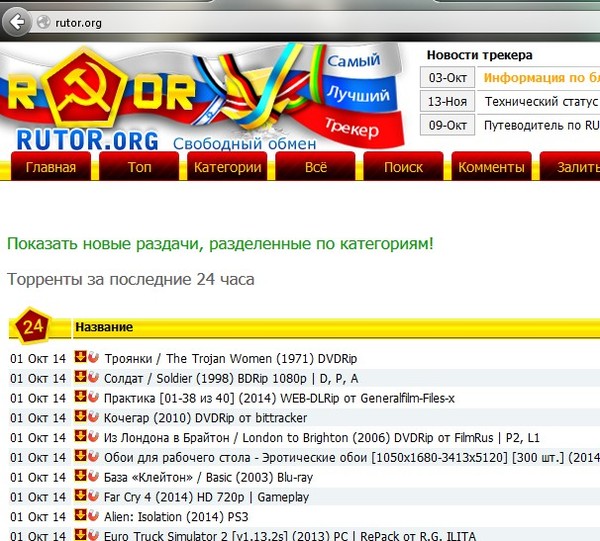The height and width of the screenshot is (541, 600).
Task: Click Показать новые раздачи по категориям link
Action: click(220, 244)
